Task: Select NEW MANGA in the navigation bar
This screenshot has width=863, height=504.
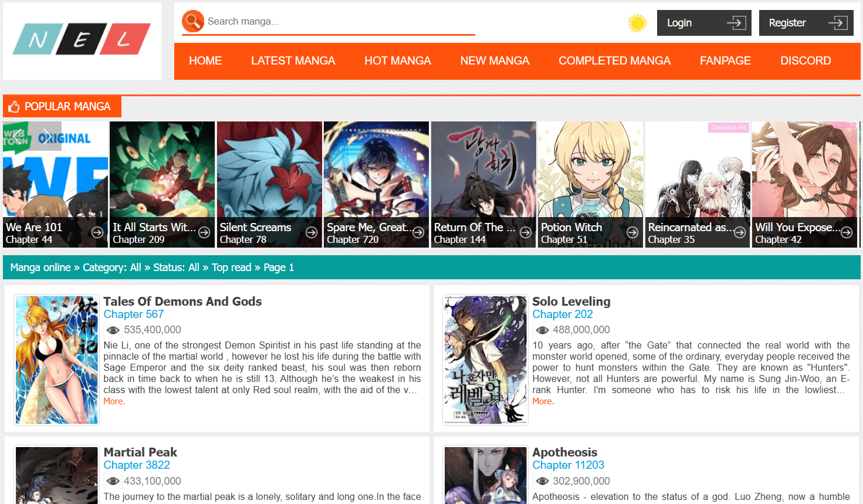Action: click(x=495, y=61)
